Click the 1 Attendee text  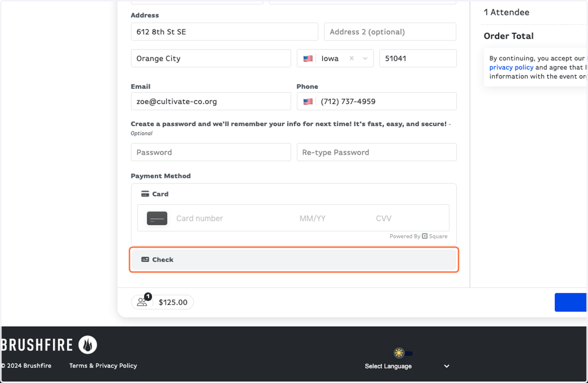point(506,12)
